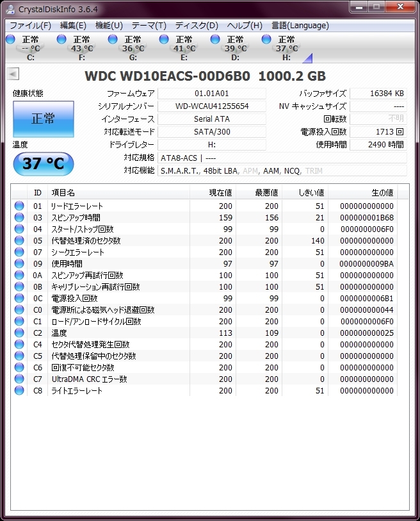Viewport: 420px width, 521px height.
Task: Click status orb for ID C2 温度 row
Action: click(x=19, y=333)
